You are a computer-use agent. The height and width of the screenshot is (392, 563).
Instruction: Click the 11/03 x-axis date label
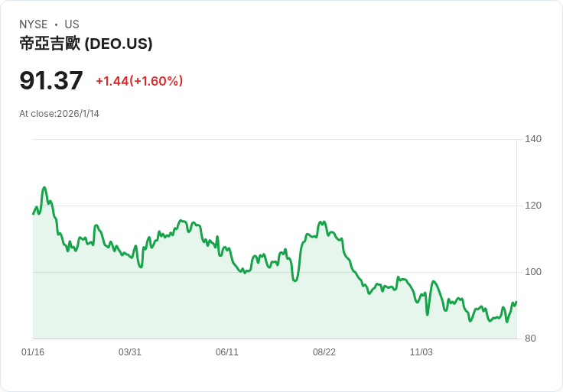pyautogui.click(x=421, y=352)
